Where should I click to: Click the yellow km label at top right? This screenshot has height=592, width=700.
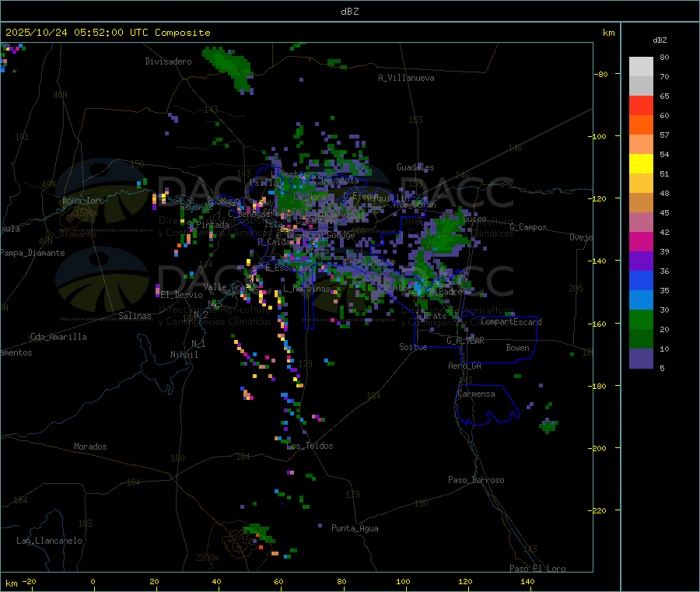608,33
